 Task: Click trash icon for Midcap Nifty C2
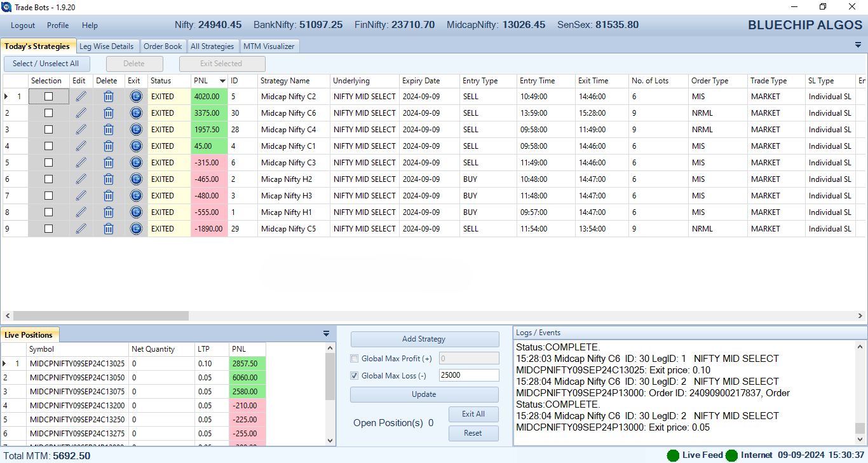click(109, 96)
